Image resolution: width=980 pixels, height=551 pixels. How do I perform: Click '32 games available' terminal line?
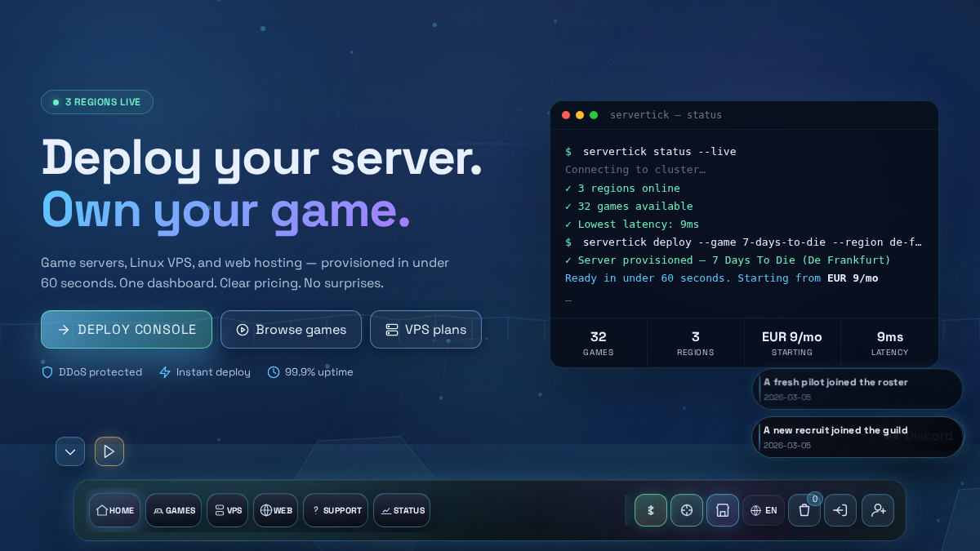629,207
